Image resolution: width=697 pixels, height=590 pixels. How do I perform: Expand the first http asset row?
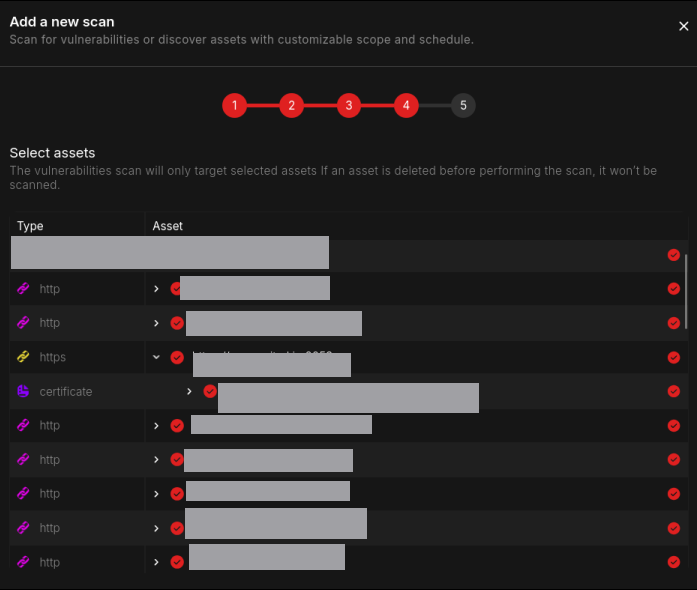(157, 289)
